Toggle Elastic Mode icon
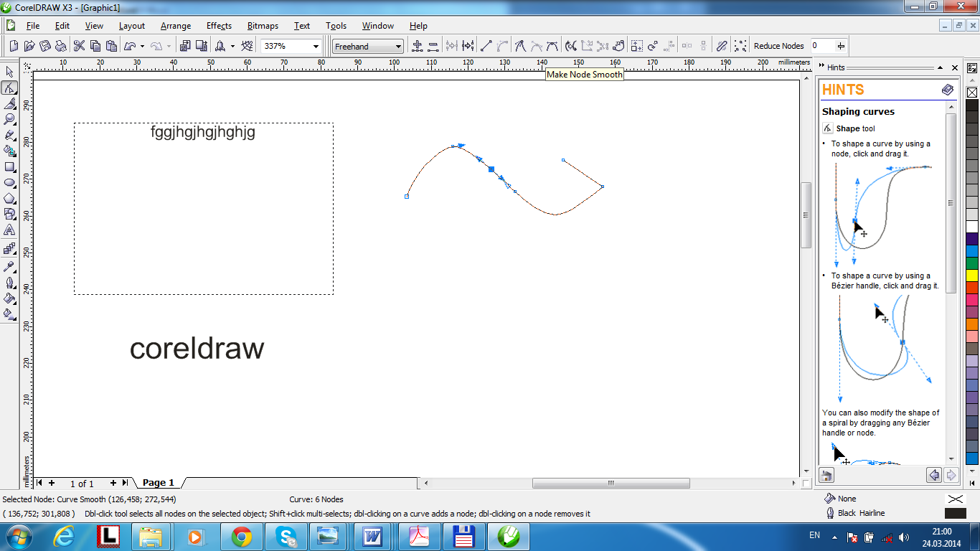The height and width of the screenshot is (551, 980). tap(722, 46)
